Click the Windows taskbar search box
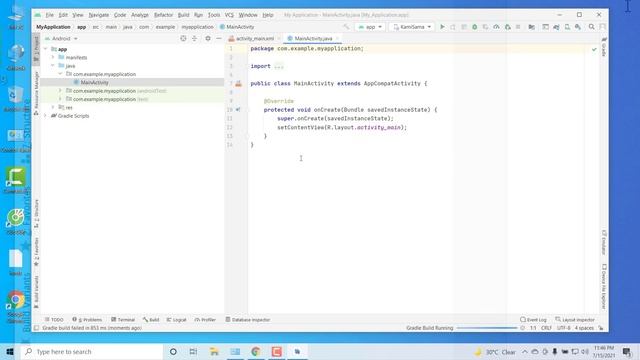The width and height of the screenshot is (640, 360). click(91, 351)
